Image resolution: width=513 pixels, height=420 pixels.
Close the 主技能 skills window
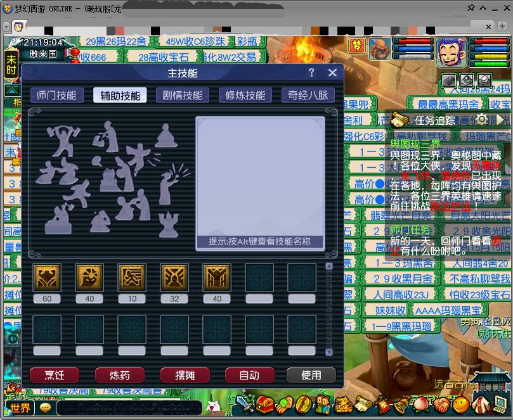tap(332, 73)
